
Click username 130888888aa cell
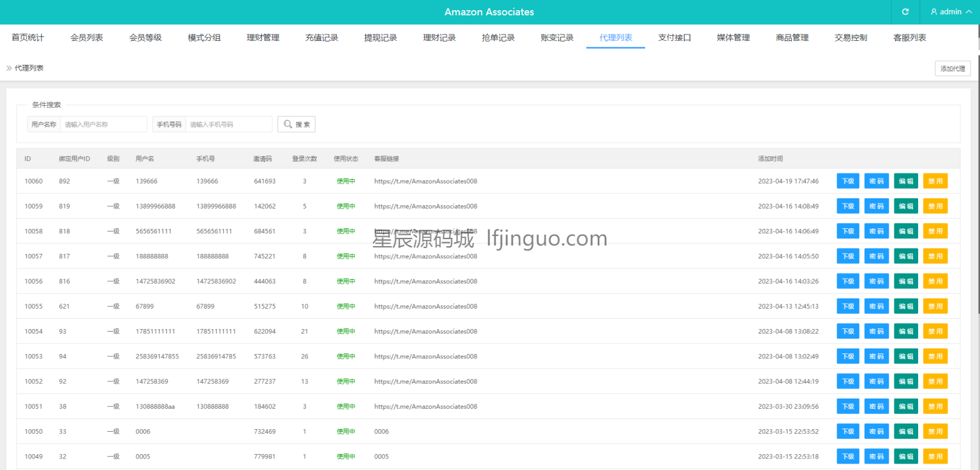[x=155, y=406]
